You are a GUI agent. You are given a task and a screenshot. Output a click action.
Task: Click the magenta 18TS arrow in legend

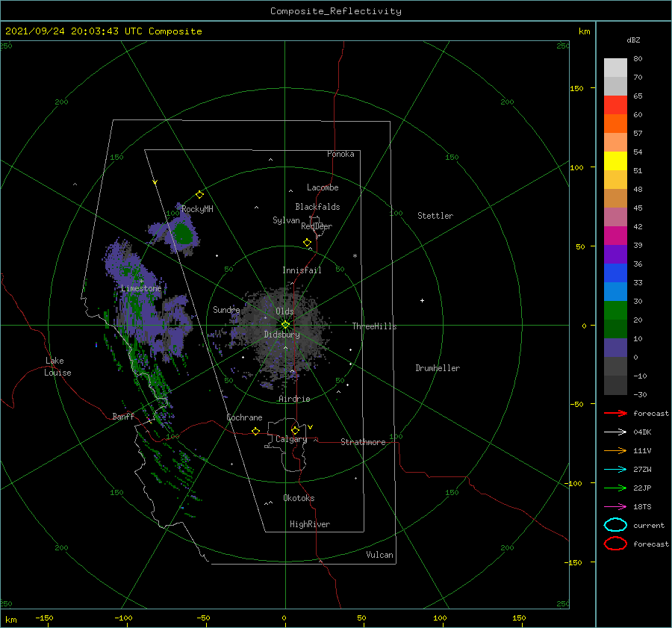[x=615, y=507]
